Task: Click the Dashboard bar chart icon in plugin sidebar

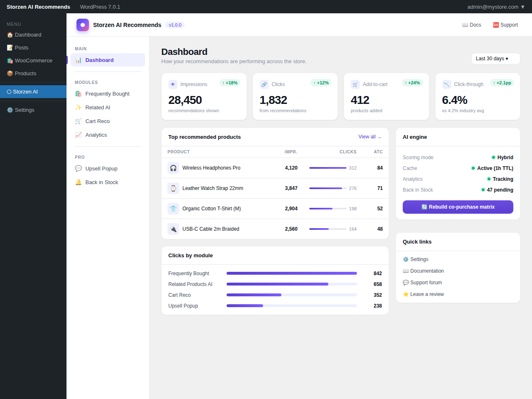Action: (78, 60)
